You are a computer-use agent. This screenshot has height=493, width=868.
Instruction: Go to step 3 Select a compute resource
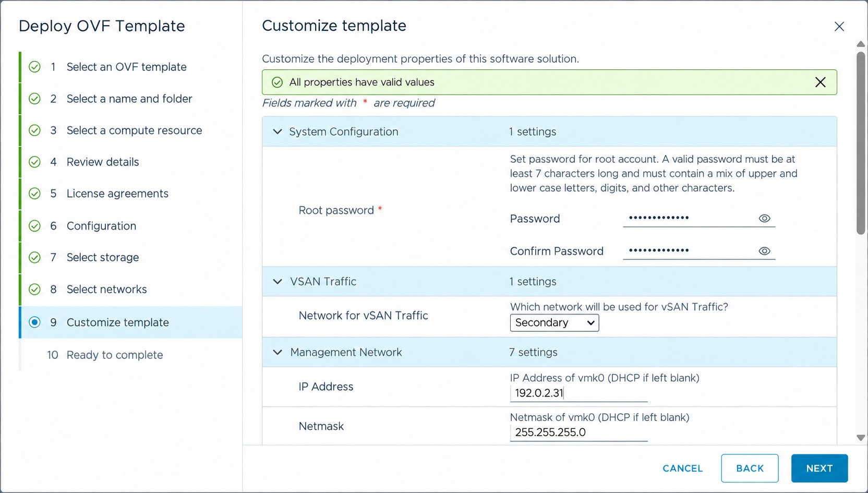(x=134, y=130)
